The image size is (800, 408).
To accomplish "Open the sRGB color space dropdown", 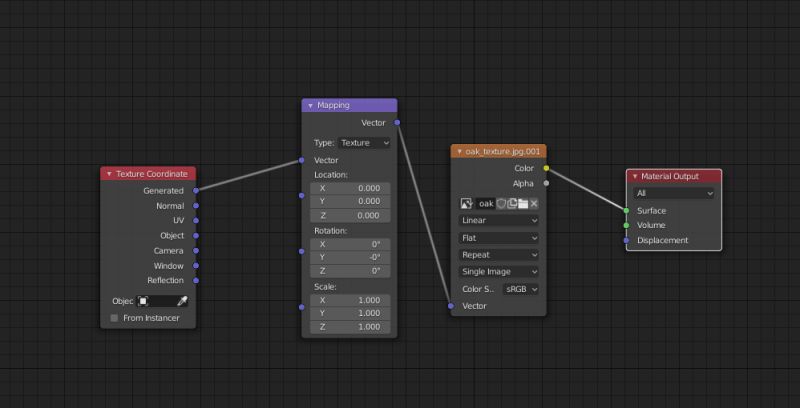I will pos(521,289).
